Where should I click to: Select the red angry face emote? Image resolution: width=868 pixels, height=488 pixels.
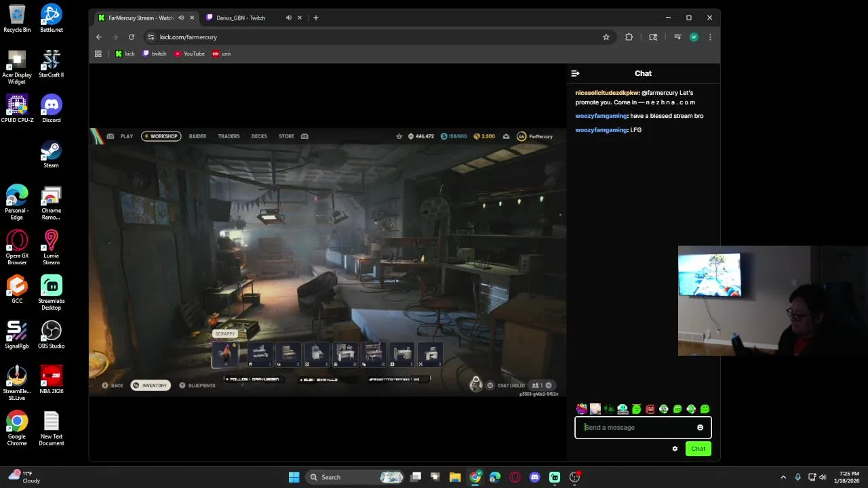pyautogui.click(x=650, y=409)
